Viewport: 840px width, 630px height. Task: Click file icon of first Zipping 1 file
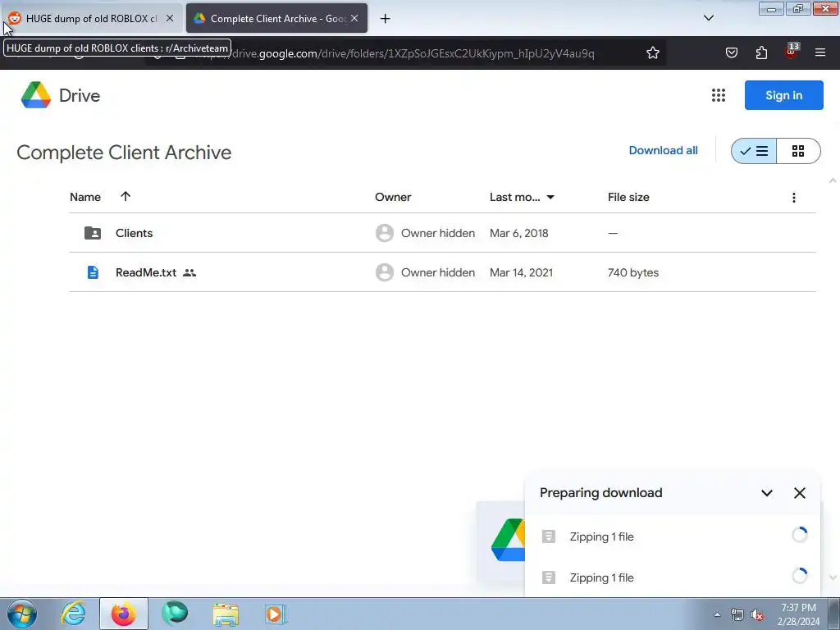tap(549, 536)
